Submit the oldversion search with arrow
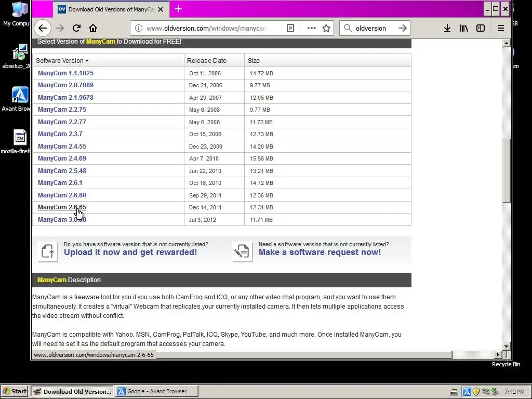The height and width of the screenshot is (399, 532). click(x=403, y=28)
